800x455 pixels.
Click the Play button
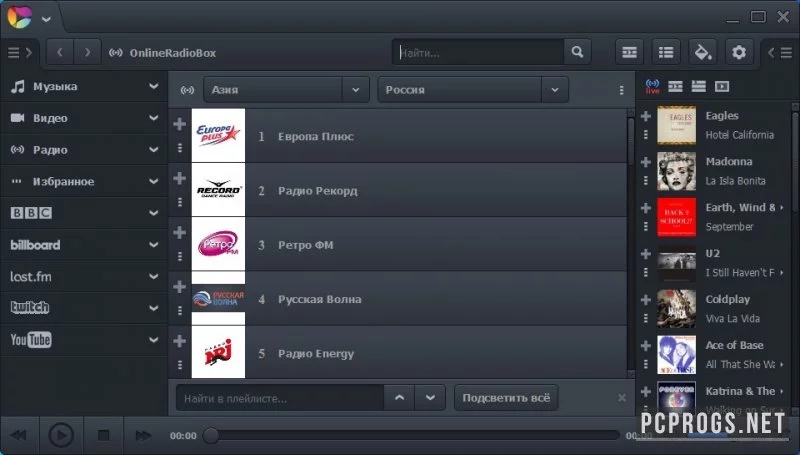coord(61,435)
